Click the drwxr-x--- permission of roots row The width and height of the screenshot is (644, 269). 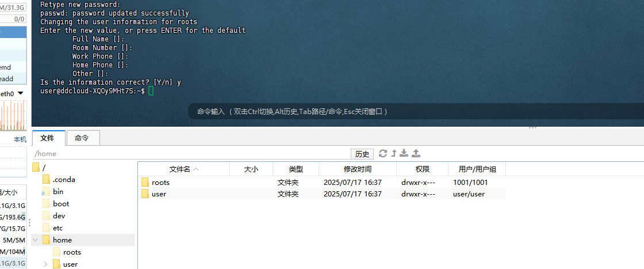point(418,182)
